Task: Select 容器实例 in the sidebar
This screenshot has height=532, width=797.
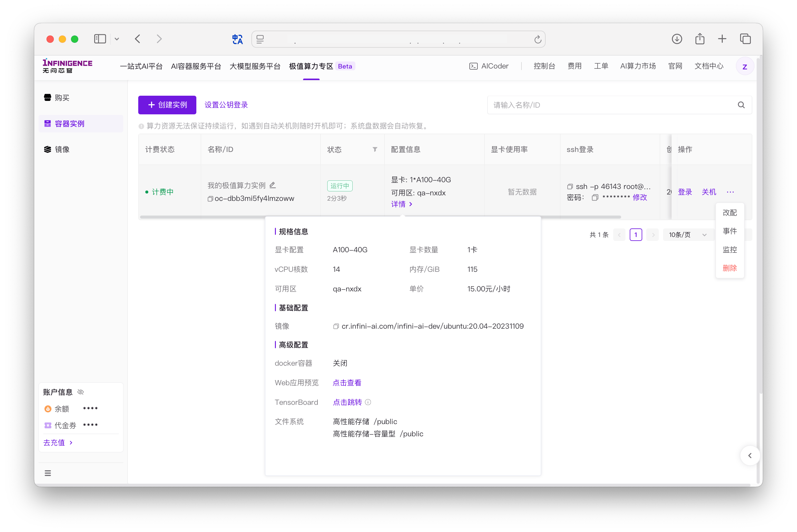Action: 81,124
